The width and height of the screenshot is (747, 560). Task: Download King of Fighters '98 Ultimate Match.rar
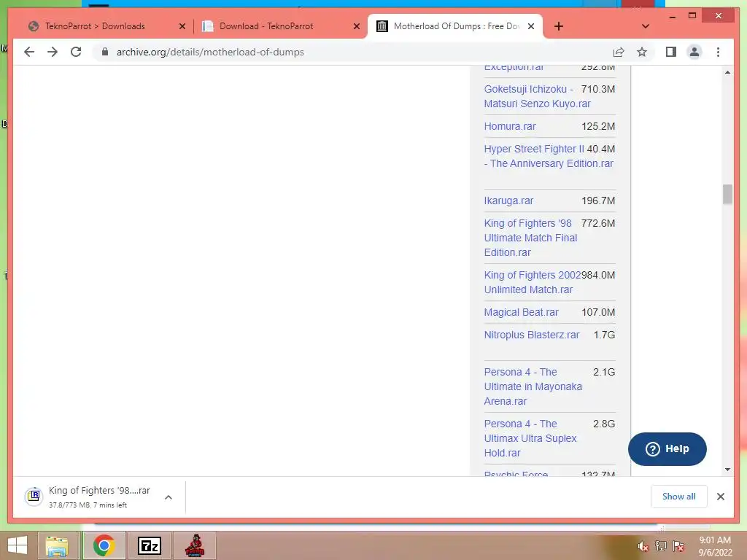530,238
